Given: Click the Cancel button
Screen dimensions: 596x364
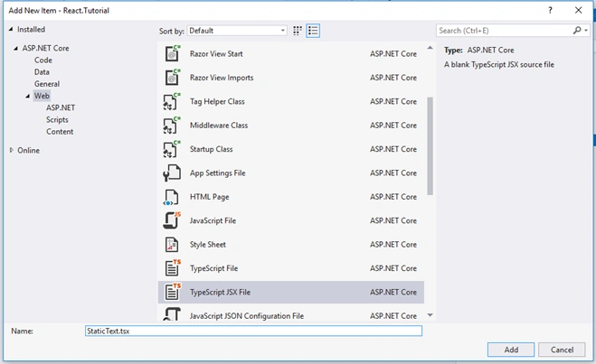Looking at the screenshot, I should click(562, 350).
